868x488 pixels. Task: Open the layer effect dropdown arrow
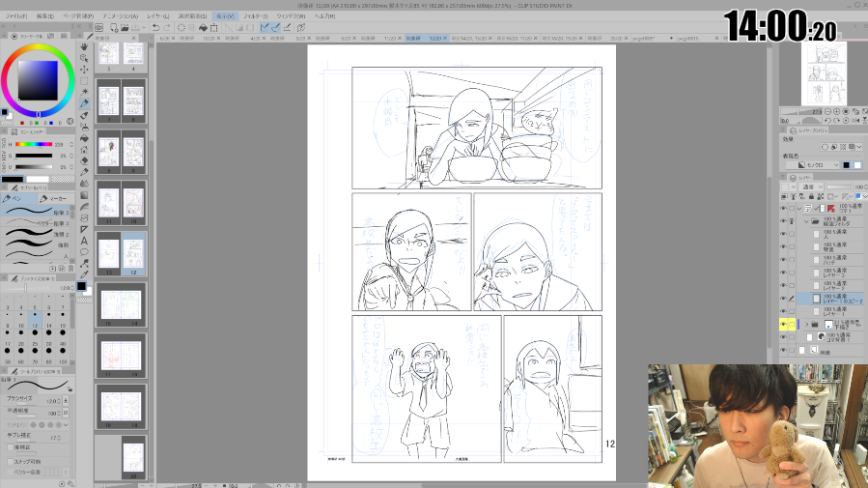(858, 147)
